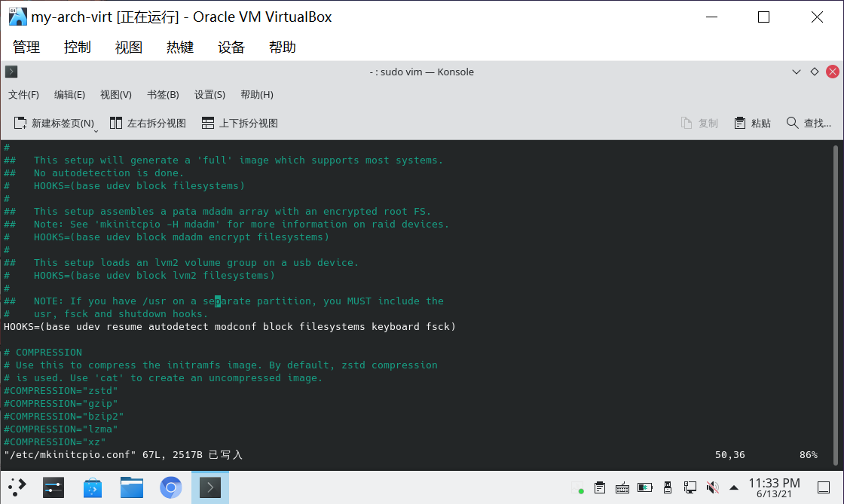This screenshot has height=504, width=844.
Task: Open the Klipper clipboard tray icon
Action: (600, 487)
